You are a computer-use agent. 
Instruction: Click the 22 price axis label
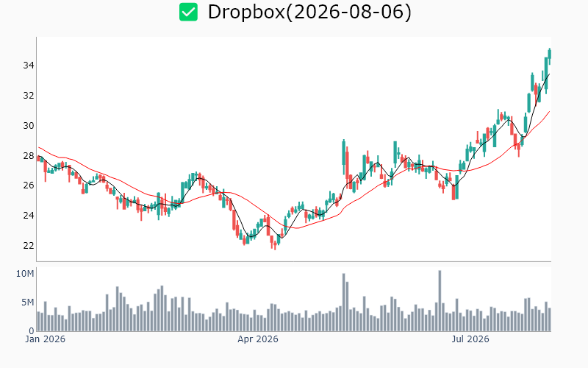29,246
